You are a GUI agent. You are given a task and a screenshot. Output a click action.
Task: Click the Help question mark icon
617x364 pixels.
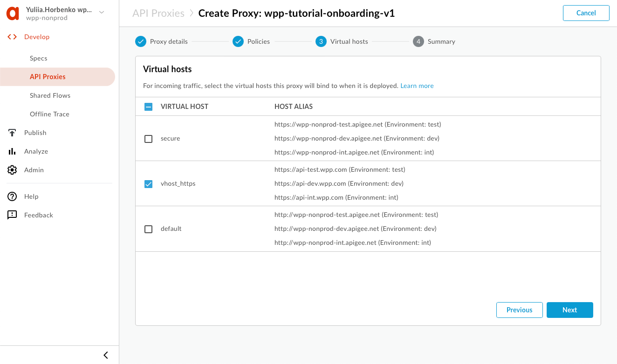[x=12, y=196]
